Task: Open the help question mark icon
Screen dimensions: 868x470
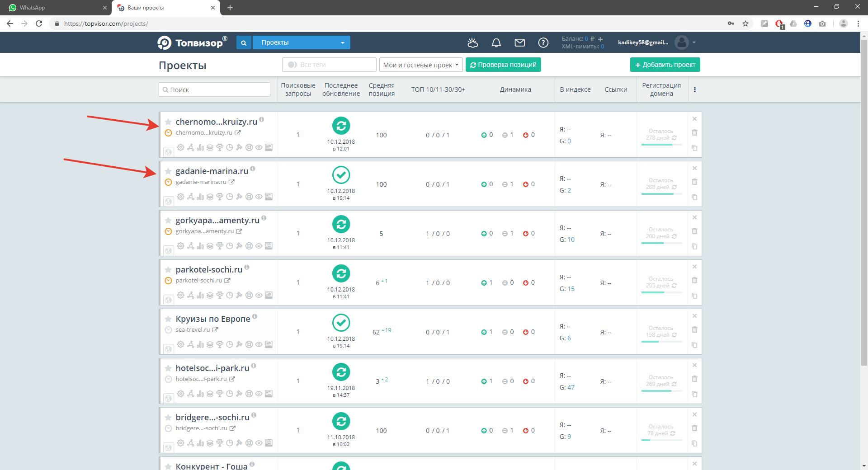Action: [x=543, y=42]
